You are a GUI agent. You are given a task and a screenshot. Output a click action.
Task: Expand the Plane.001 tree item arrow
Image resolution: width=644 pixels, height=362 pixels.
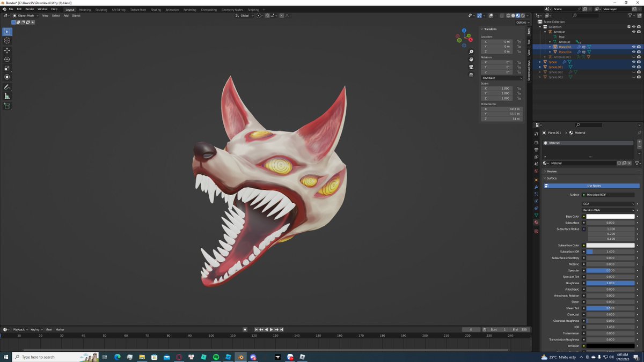coord(550,47)
